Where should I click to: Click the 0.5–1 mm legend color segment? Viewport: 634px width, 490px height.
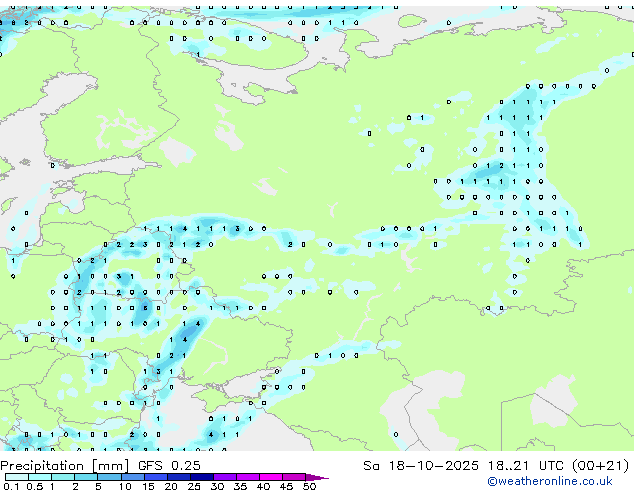pyautogui.click(x=40, y=477)
